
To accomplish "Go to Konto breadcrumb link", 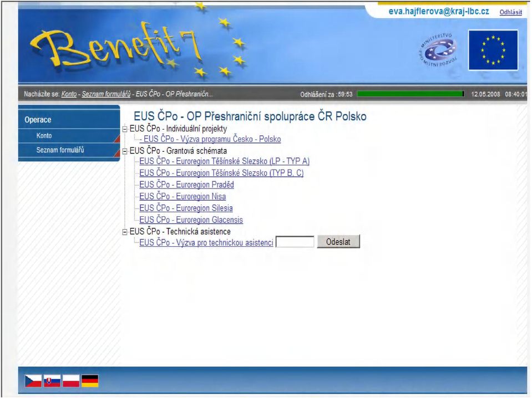I will 69,94.
